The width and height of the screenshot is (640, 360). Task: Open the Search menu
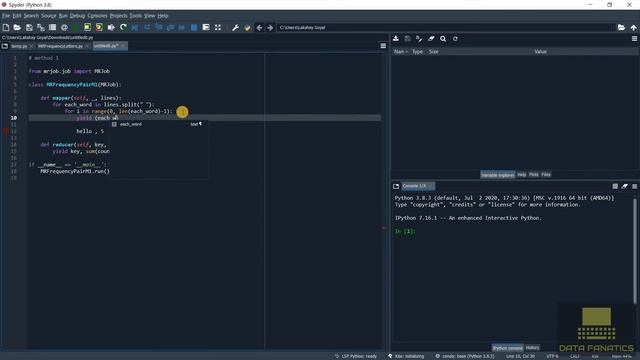[x=31, y=16]
